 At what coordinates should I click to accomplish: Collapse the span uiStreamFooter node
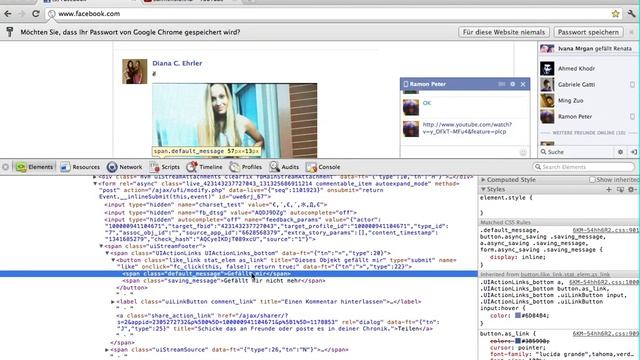(x=101, y=246)
